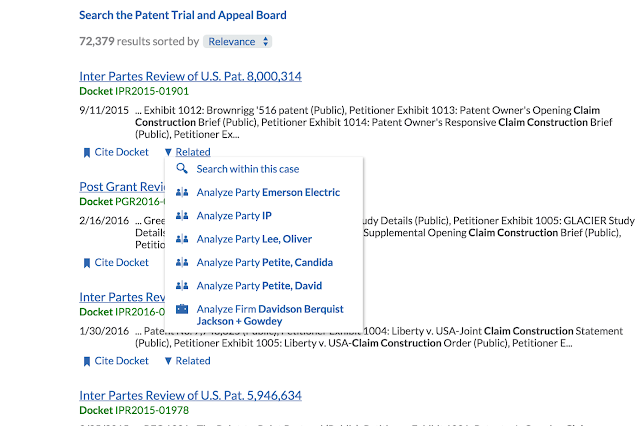Open the Relevance sort dropdown
Viewport: 640px width, 426px height.
pyautogui.click(x=238, y=42)
